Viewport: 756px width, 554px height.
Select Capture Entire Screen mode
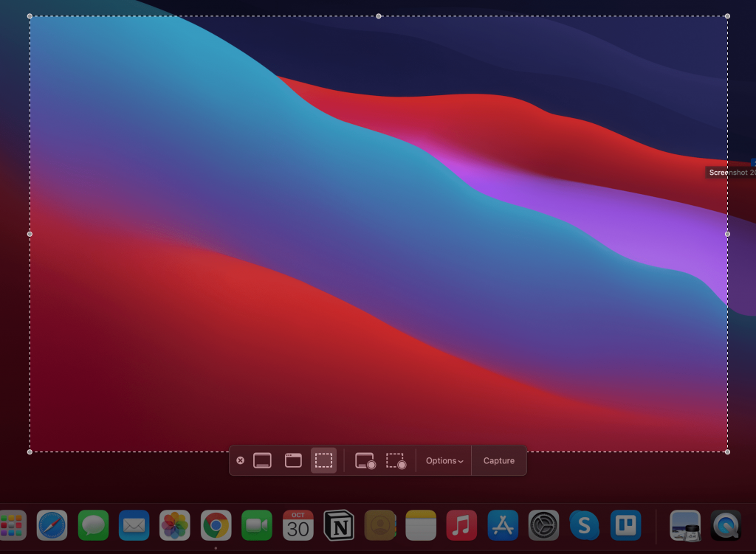(x=262, y=460)
